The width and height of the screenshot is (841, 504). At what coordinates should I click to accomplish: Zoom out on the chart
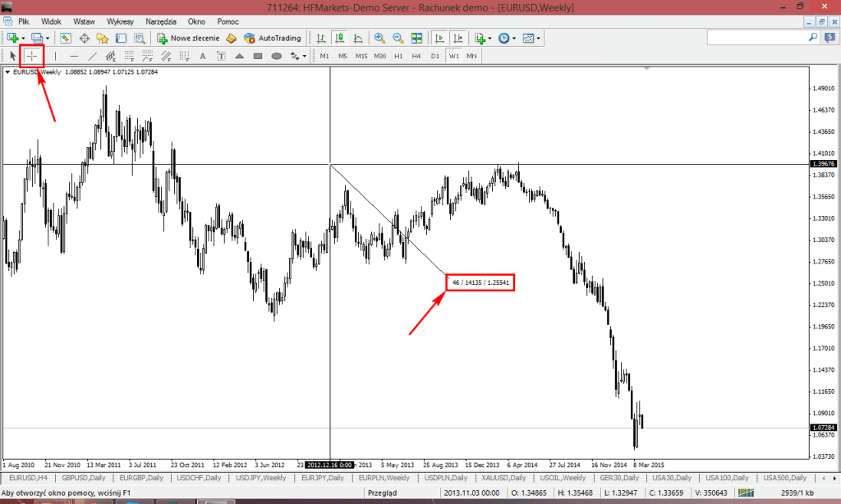pyautogui.click(x=397, y=38)
